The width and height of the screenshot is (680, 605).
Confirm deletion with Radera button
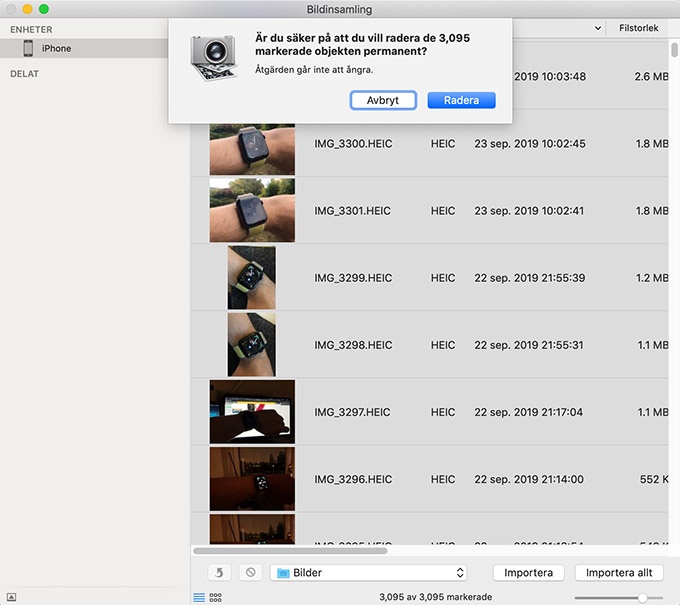(x=461, y=100)
